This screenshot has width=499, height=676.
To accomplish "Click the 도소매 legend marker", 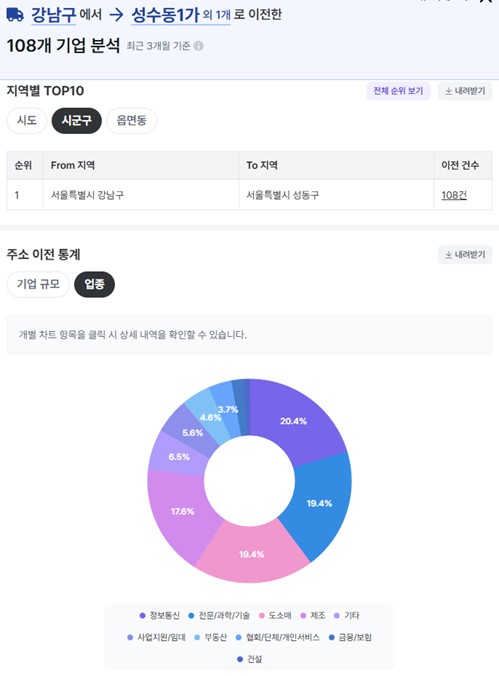I will (261, 616).
